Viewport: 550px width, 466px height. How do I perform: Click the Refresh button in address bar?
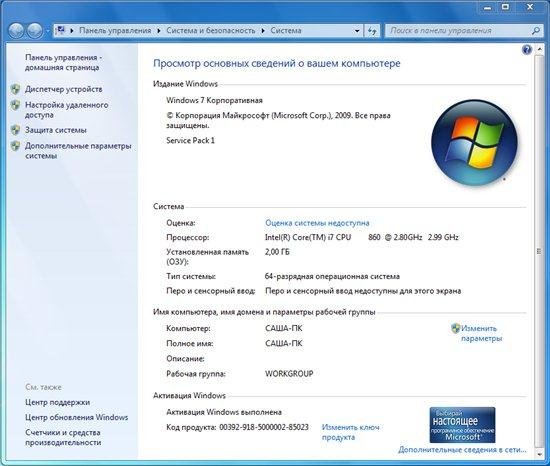[372, 31]
